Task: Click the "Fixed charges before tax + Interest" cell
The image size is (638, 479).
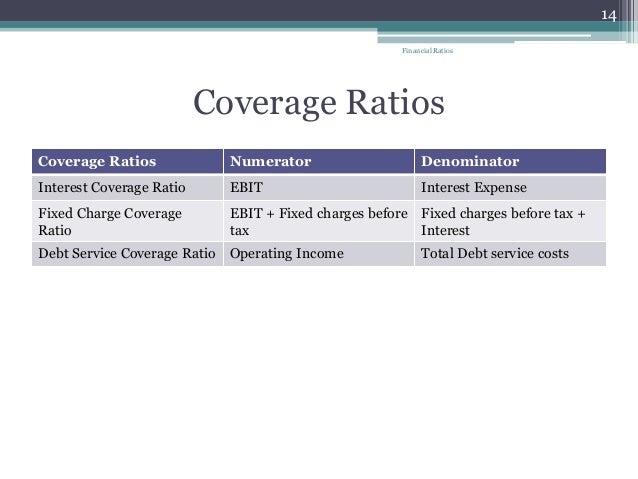Action: [510, 221]
